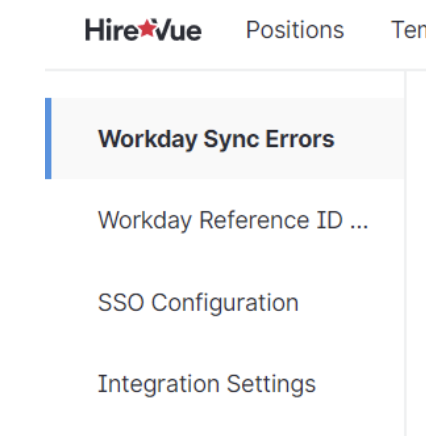This screenshot has width=442, height=446.
Task: Open the Positions navigation item
Action: pyautogui.click(x=295, y=30)
